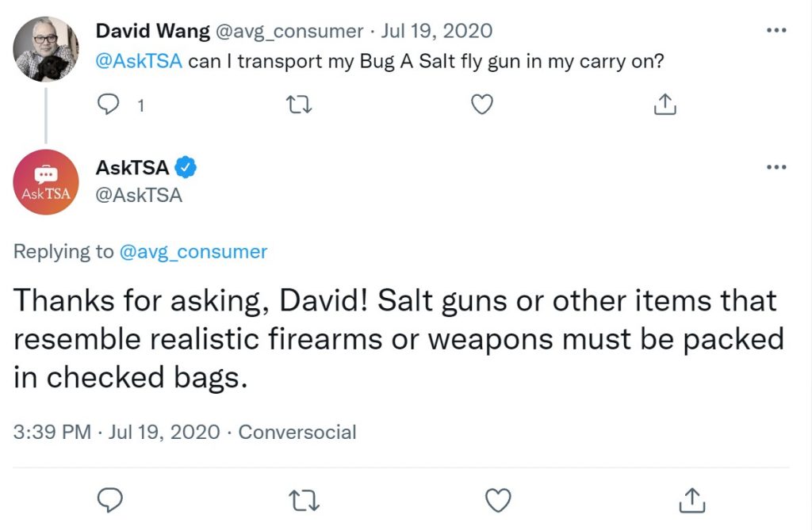Open the David Wang display name
Screen dimensions: 812x530
coord(153,31)
